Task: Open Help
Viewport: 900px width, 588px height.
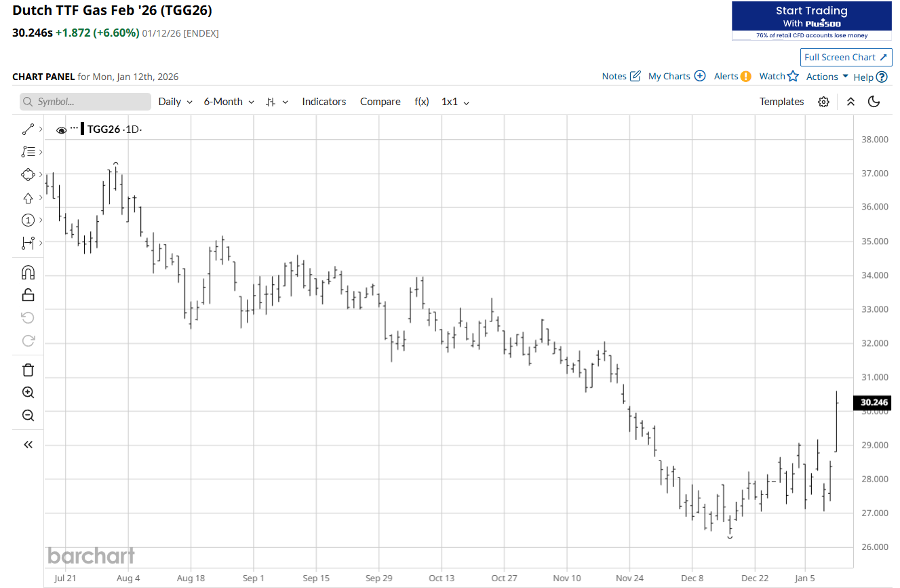Action: [x=870, y=77]
